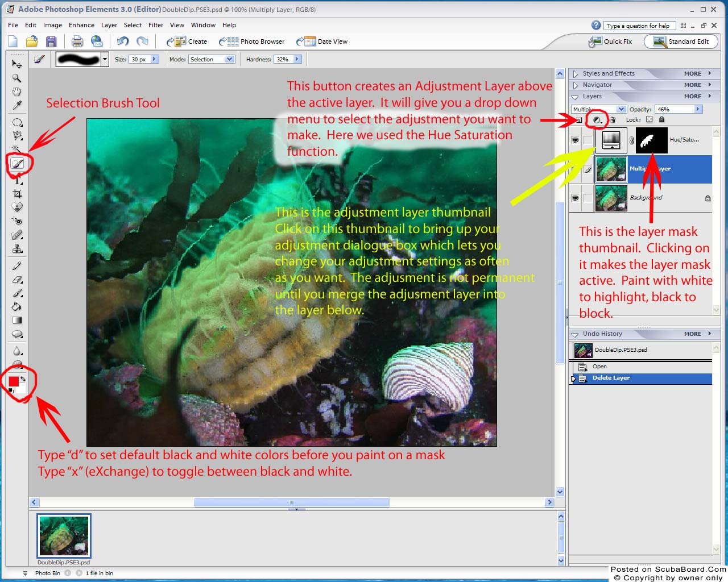
Task: Open the Window menu
Action: point(203,25)
